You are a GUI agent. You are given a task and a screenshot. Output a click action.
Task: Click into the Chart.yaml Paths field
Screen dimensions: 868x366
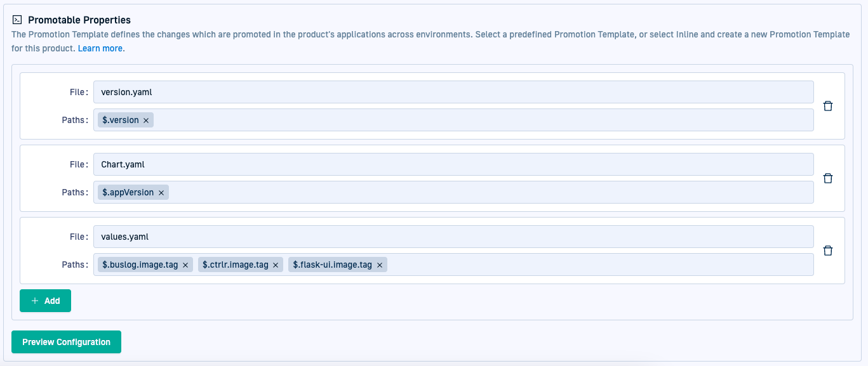pos(489,192)
